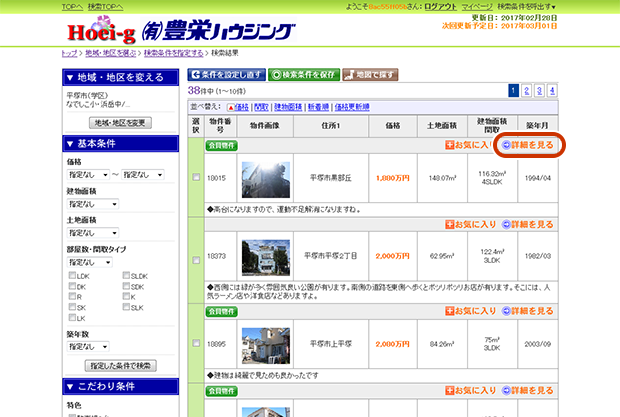This screenshot has height=417, width=620.
Task: Go to results page 2
Action: [x=526, y=91]
